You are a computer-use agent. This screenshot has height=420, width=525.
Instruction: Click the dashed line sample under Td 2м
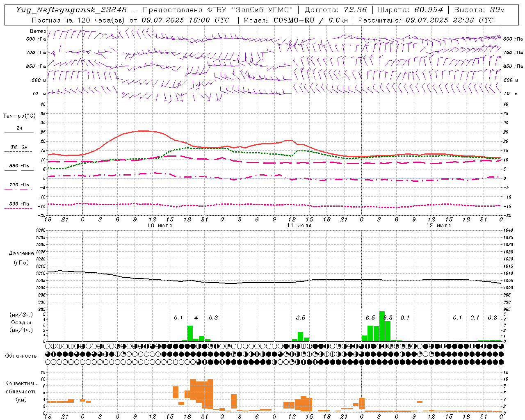(19, 152)
